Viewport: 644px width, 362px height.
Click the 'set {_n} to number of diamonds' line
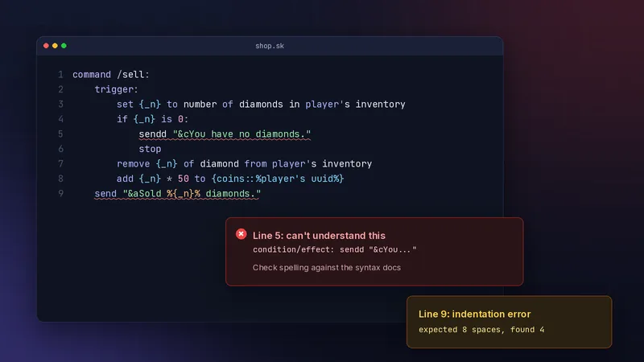[x=261, y=105]
